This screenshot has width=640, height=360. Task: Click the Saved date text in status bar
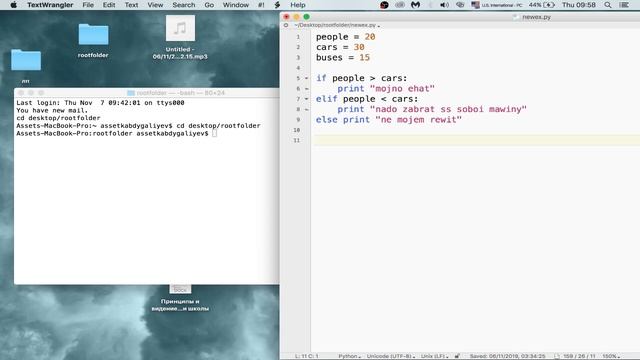click(507, 356)
